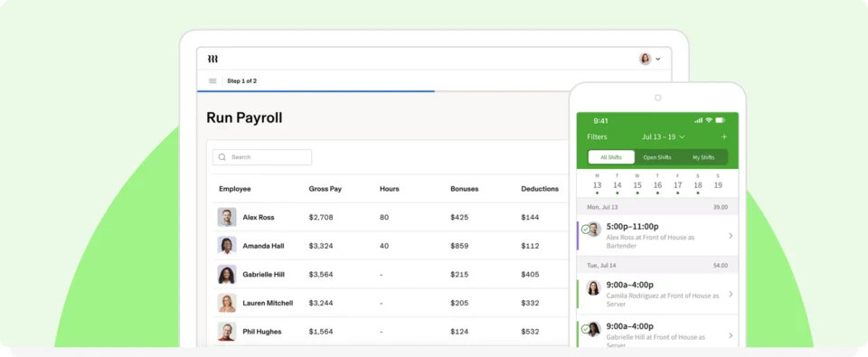Tap Camila Rodriguez avatar in shift list
This screenshot has width=868, height=357.
pos(593,287)
